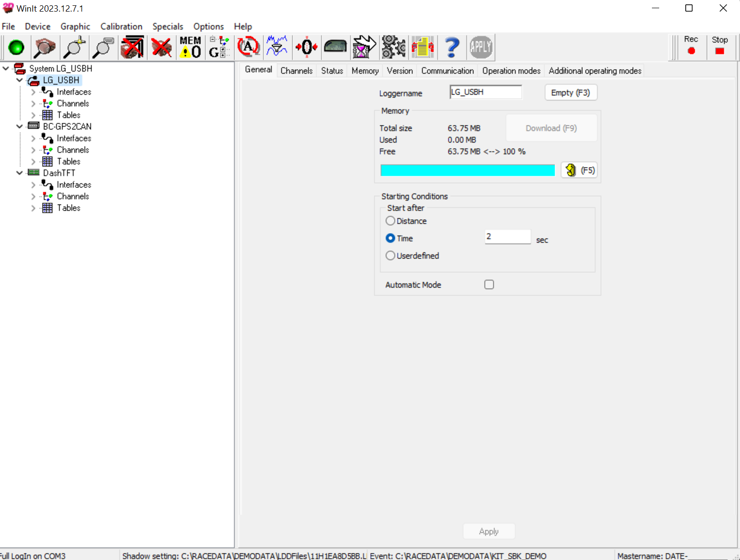Click the Empty (F3) button
Image resolution: width=740 pixels, height=560 pixels.
(571, 93)
